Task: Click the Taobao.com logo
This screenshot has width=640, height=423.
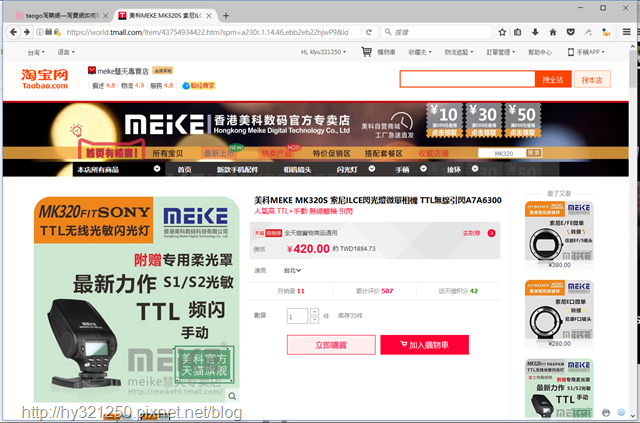Action: click(45, 79)
